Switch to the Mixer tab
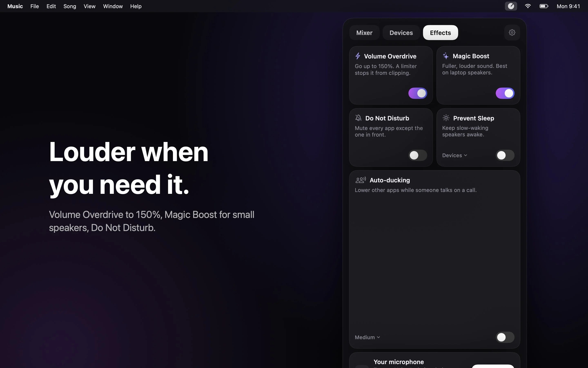Viewport: 588px width, 368px height. 364,33
